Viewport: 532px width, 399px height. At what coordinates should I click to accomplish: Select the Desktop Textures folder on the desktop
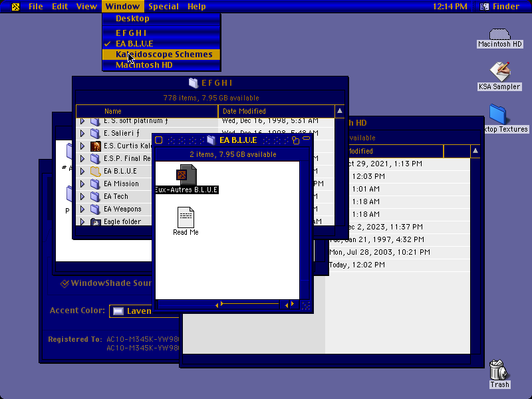coord(497,114)
